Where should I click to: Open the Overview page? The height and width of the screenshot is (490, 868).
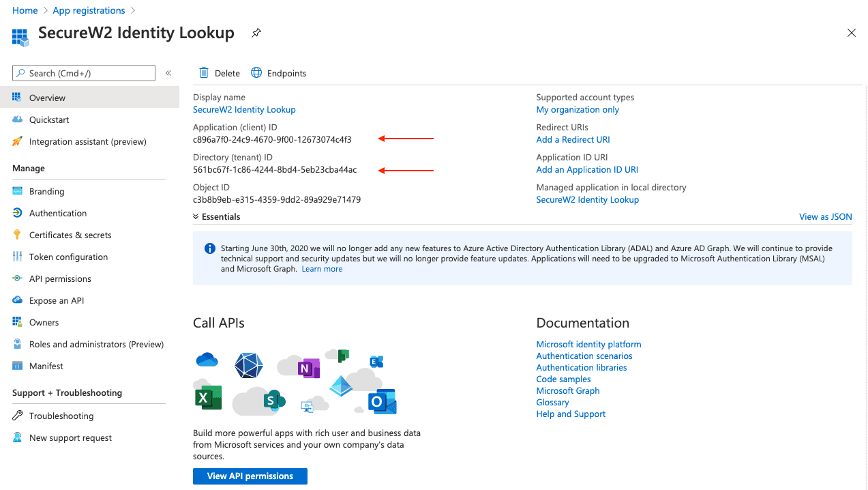tap(89, 98)
